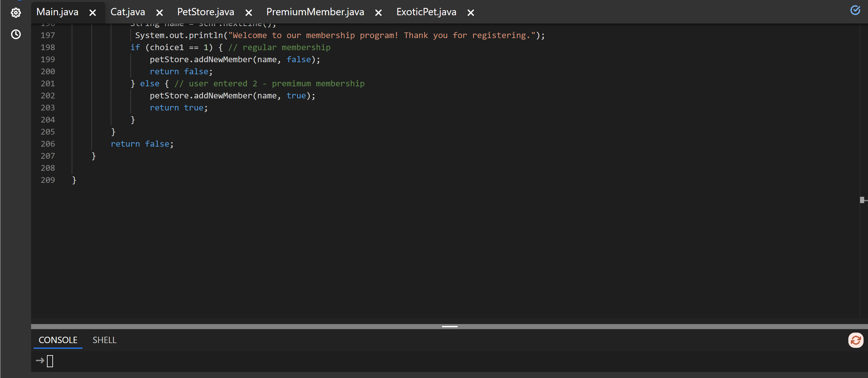
Task: Switch to the PetStore.java tab
Action: [206, 12]
